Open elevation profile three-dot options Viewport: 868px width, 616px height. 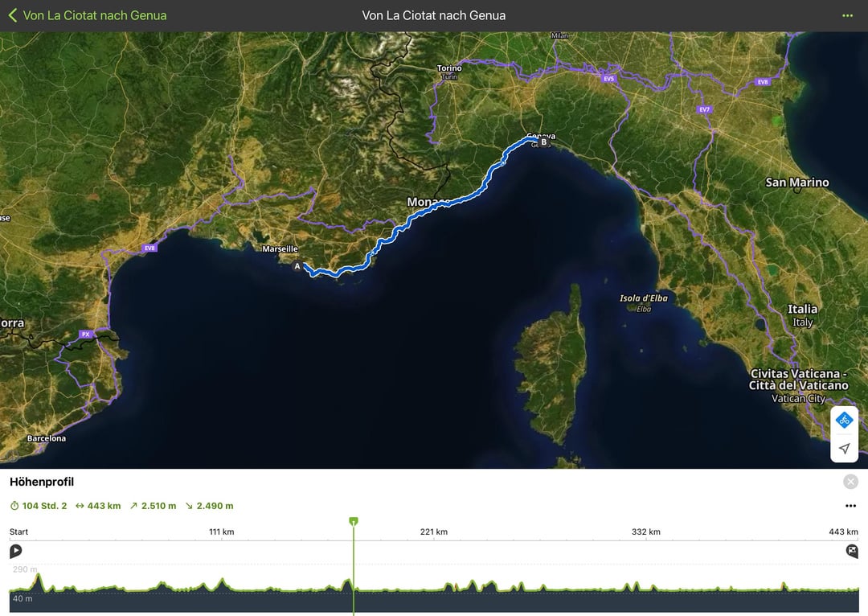pyautogui.click(x=851, y=506)
